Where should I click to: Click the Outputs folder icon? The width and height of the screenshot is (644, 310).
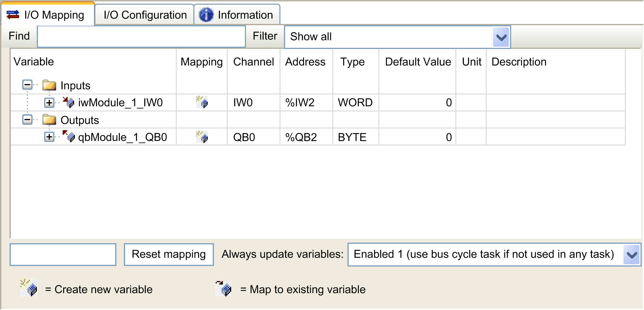(49, 120)
